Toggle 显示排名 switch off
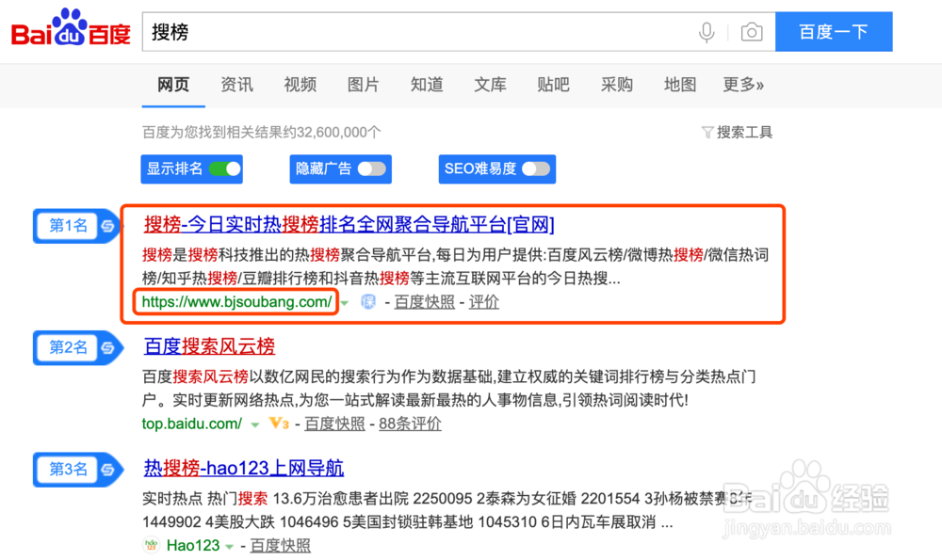The height and width of the screenshot is (560, 942). coord(225,169)
